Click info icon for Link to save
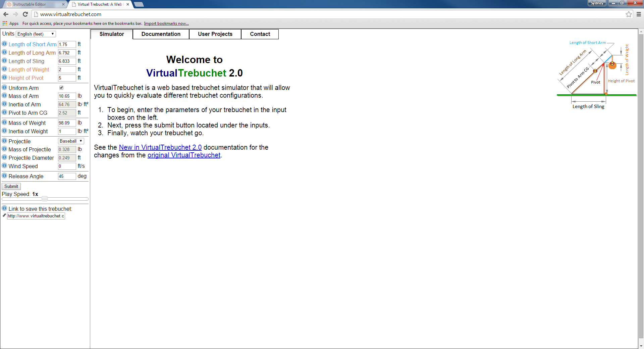Image resolution: width=644 pixels, height=349 pixels. tap(4, 208)
